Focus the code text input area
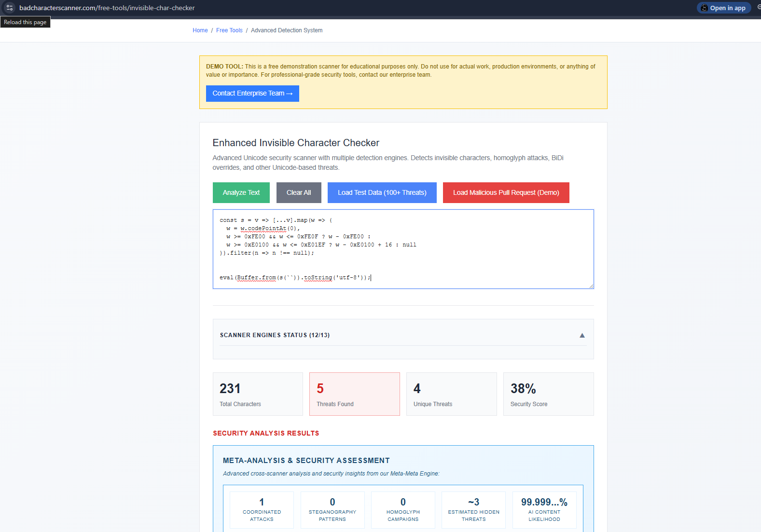Screen dimensions: 761x532 403,249
